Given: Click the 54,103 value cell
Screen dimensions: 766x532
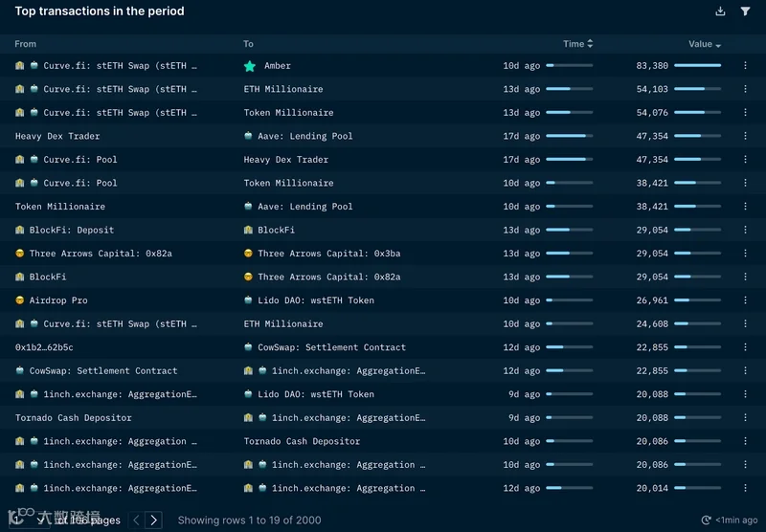Looking at the screenshot, I should tap(652, 89).
